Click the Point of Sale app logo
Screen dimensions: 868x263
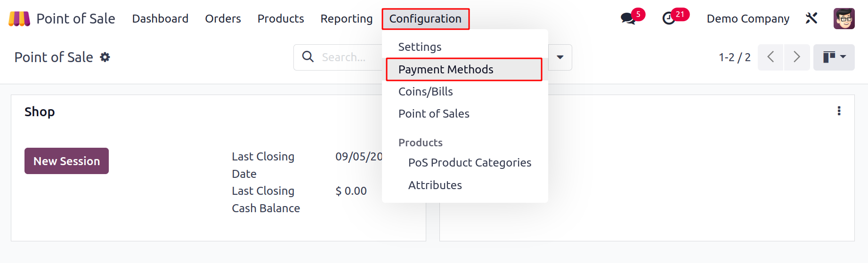click(x=19, y=19)
